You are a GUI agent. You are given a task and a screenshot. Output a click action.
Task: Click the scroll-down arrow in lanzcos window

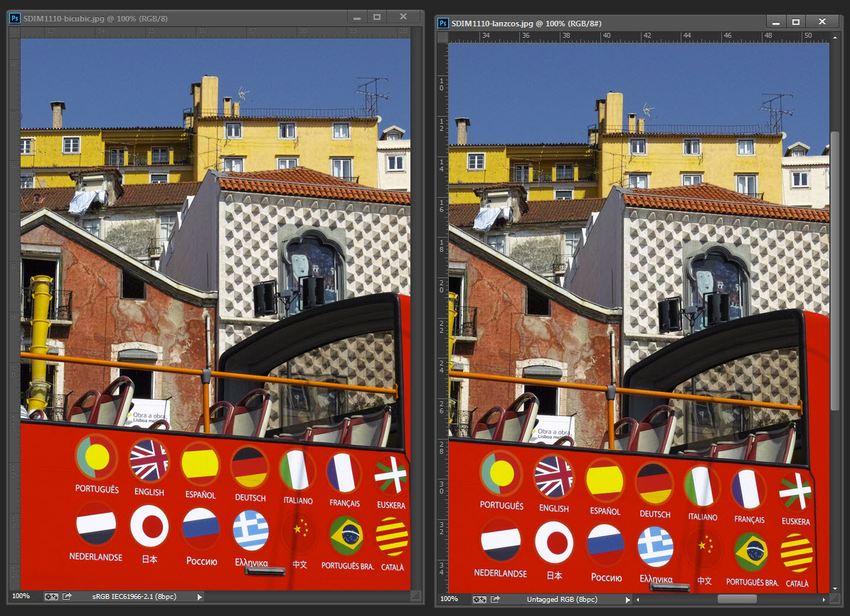pyautogui.click(x=835, y=588)
